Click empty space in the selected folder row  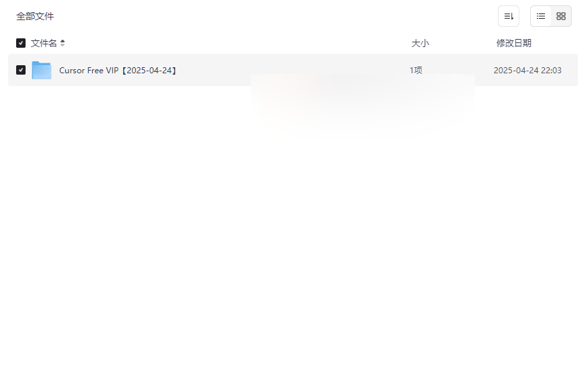(293, 70)
